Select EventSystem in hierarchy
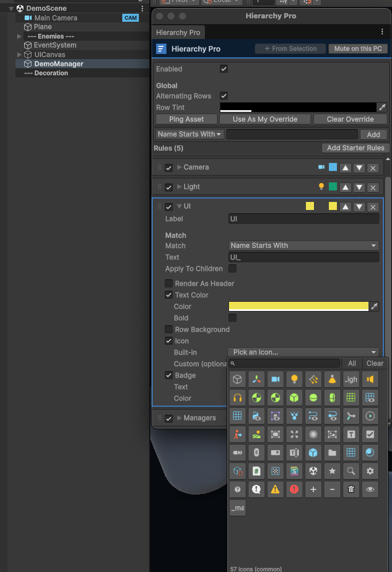The width and height of the screenshot is (392, 572). click(x=55, y=45)
